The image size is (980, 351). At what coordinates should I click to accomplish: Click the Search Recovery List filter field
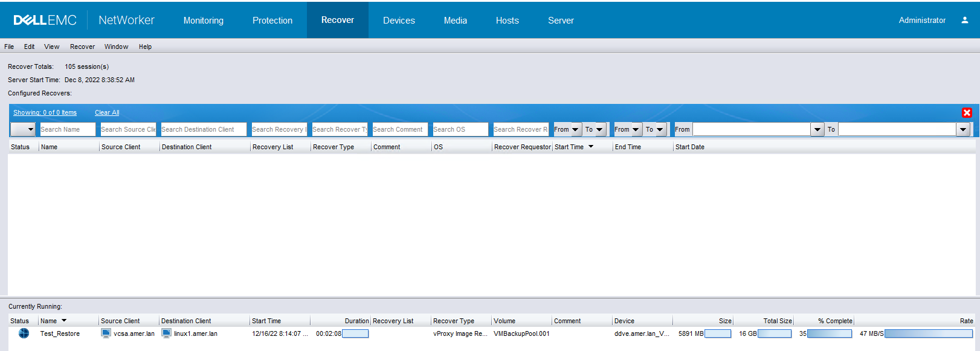click(279, 129)
